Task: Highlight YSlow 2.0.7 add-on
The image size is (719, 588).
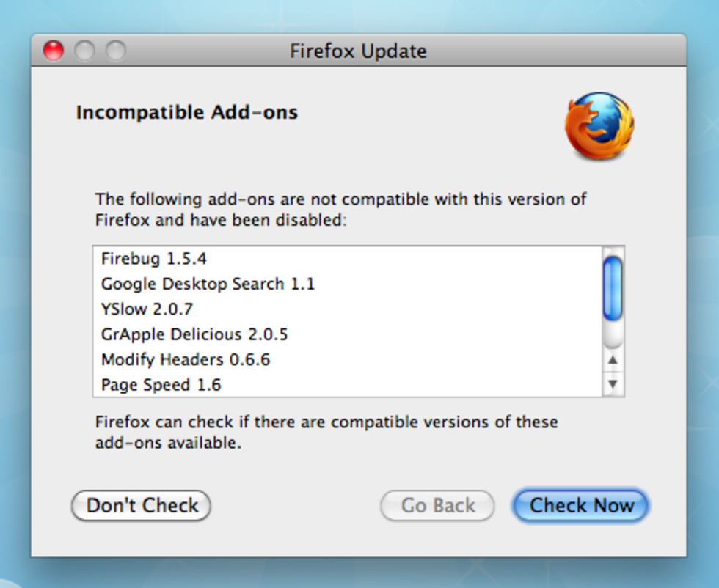Action: point(147,309)
